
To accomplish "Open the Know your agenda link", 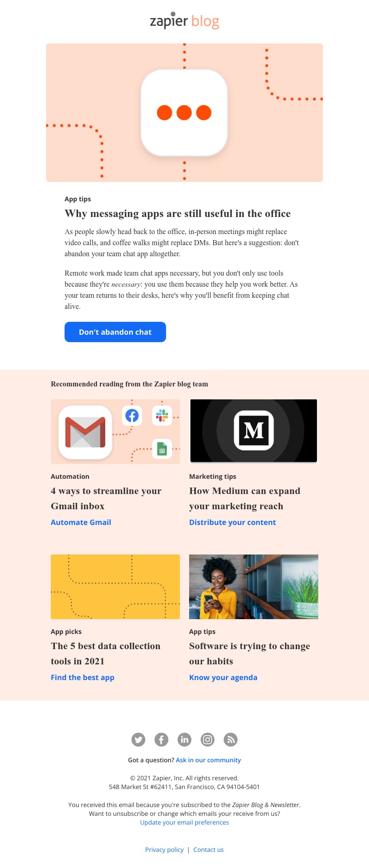I will pos(223,677).
